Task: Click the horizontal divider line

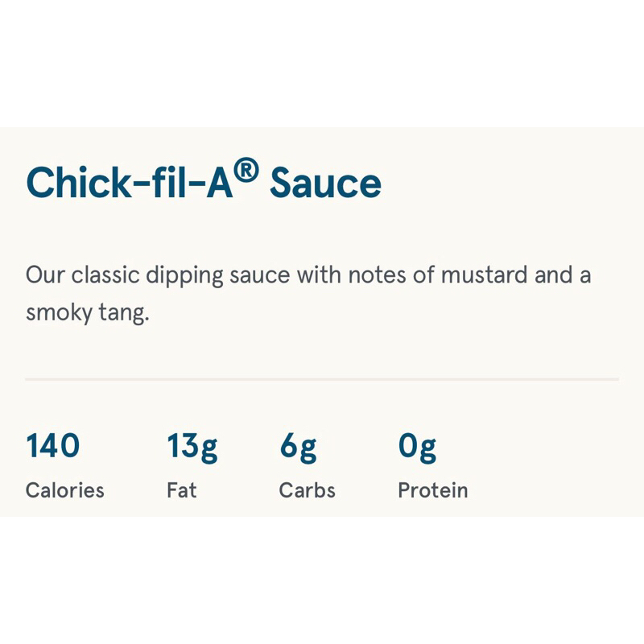Action: pos(322,378)
